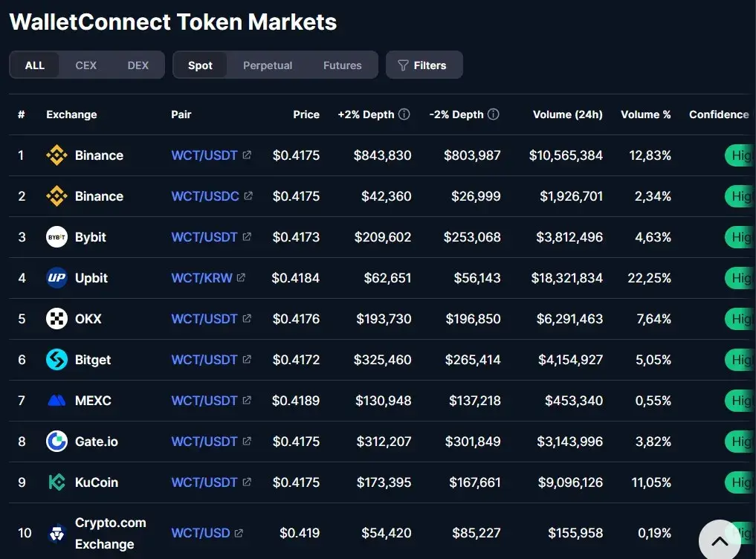Open the external link icon beside WCT/USDC
The width and height of the screenshot is (756, 559).
point(248,196)
